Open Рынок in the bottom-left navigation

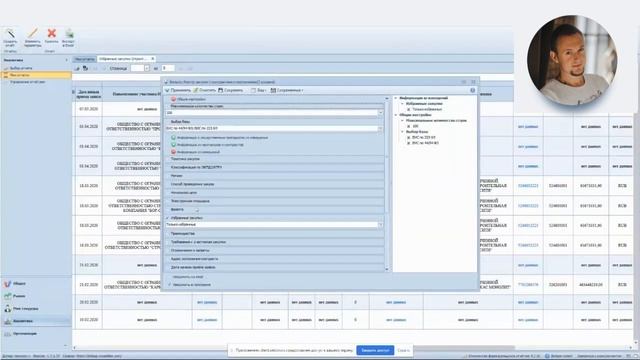[36, 296]
